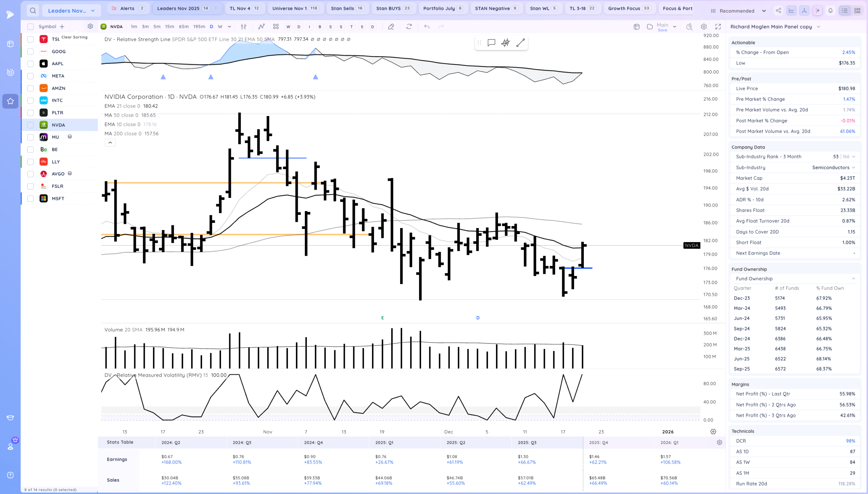This screenshot has width=868, height=494.
Task: Open chart style bar type selector
Action: pyautogui.click(x=243, y=26)
